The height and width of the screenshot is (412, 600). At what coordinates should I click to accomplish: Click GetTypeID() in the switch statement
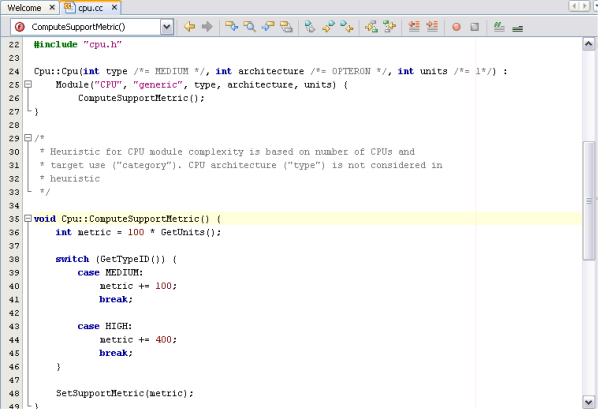coord(132,259)
